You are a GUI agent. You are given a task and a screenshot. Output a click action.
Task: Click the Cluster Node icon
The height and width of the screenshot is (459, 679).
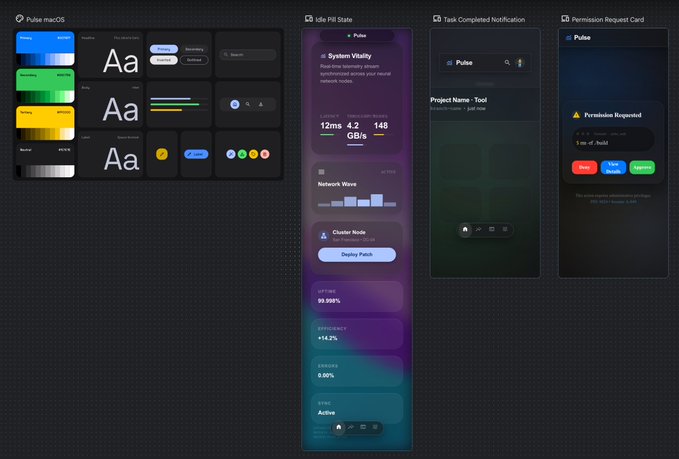pyautogui.click(x=323, y=236)
